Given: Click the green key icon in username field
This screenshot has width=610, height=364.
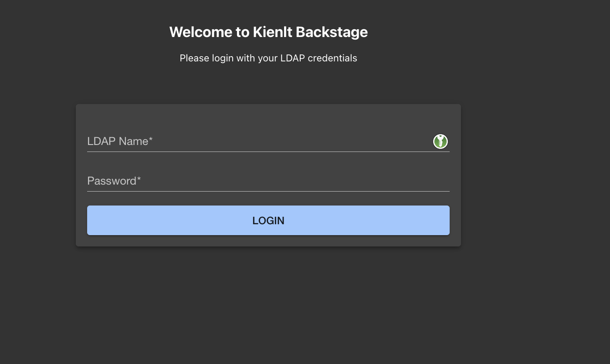Looking at the screenshot, I should (x=441, y=142).
